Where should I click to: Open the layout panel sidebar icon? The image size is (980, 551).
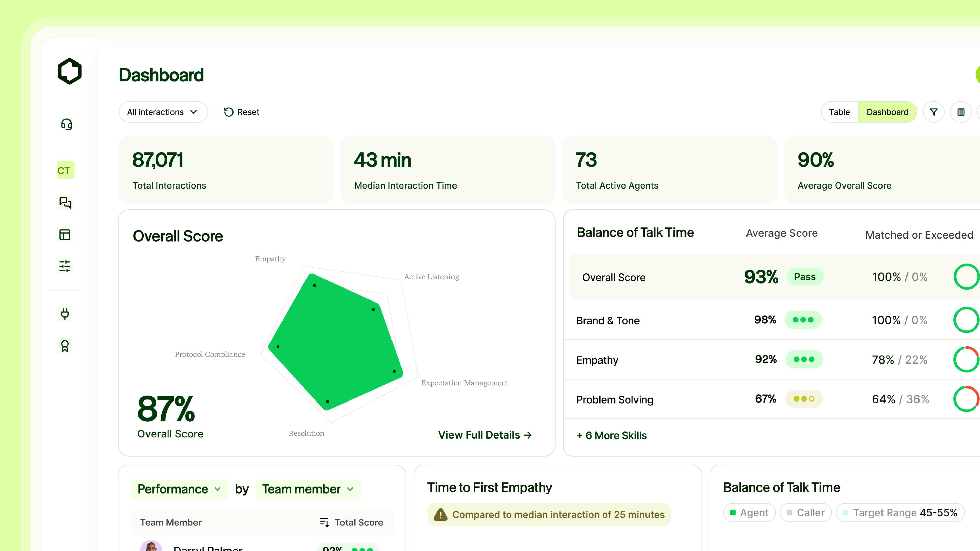tap(65, 234)
